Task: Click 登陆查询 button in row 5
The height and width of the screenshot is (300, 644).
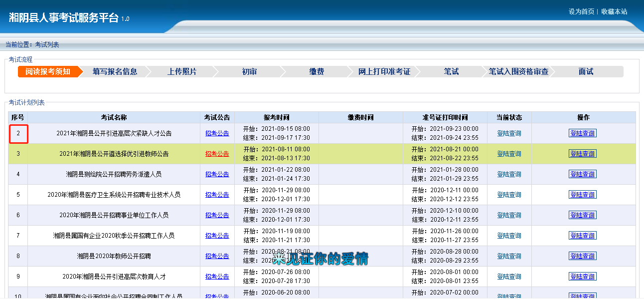Action: pyautogui.click(x=582, y=195)
